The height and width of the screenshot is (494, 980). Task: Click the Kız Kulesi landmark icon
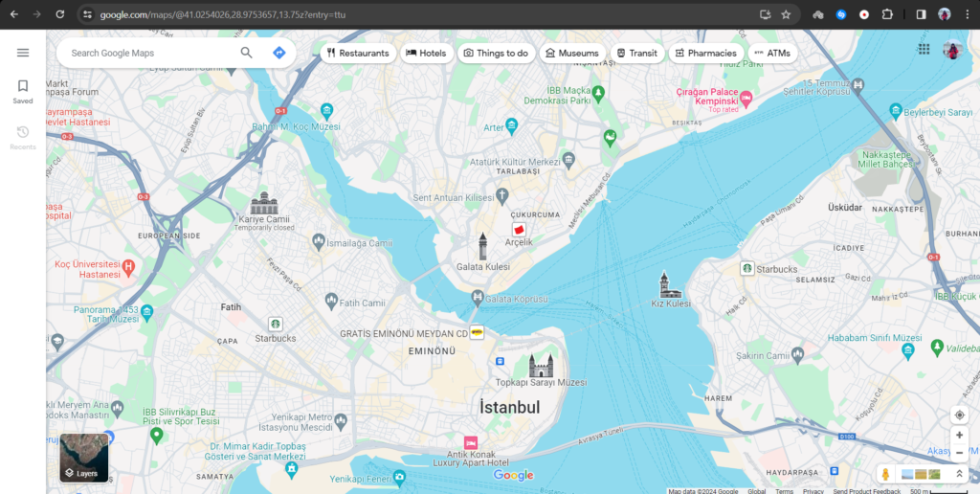point(669,284)
